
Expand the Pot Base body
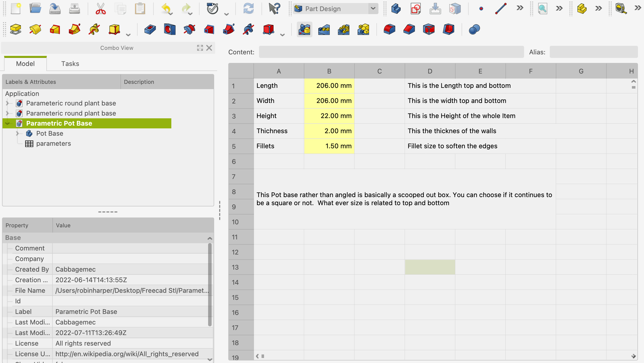click(x=18, y=133)
